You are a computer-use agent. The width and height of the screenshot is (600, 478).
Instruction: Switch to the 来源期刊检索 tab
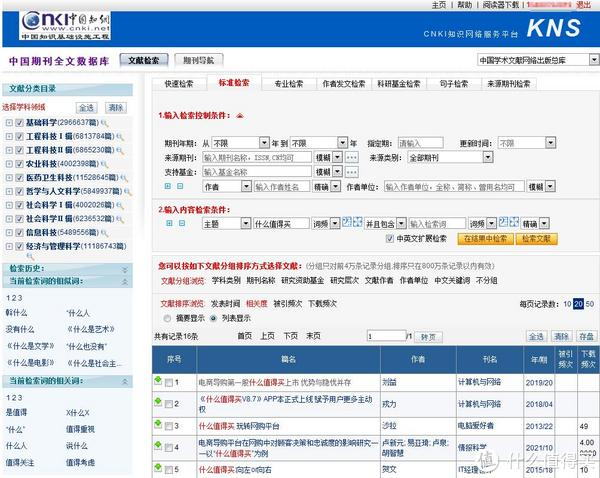[509, 84]
